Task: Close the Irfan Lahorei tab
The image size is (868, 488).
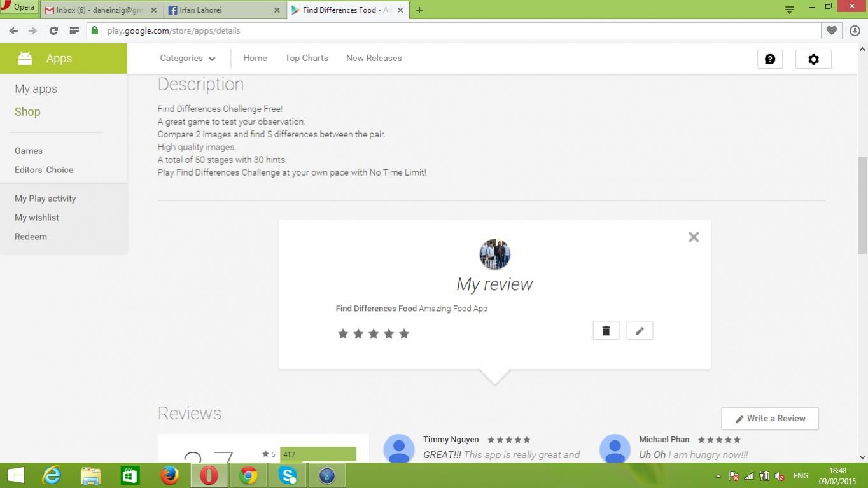Action: pyautogui.click(x=276, y=10)
